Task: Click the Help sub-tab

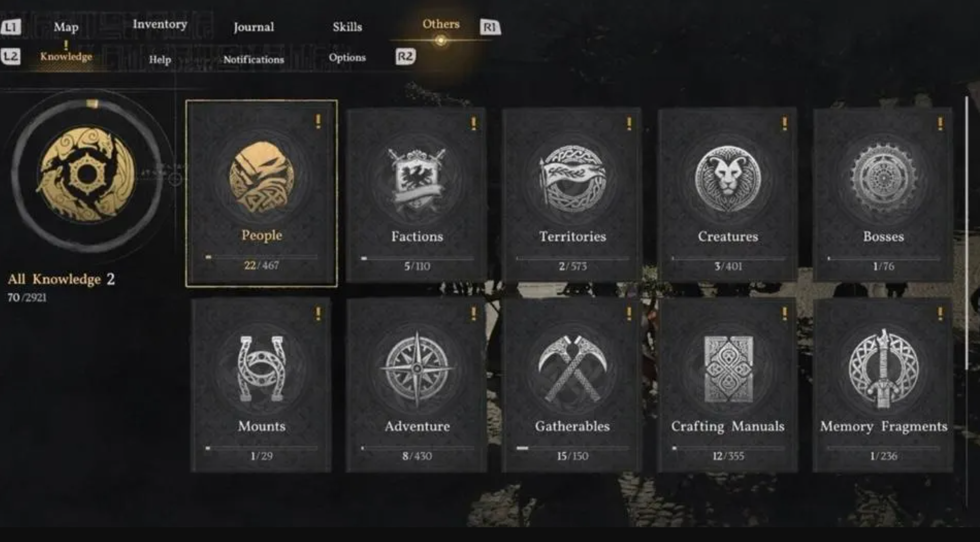Action: coord(160,60)
